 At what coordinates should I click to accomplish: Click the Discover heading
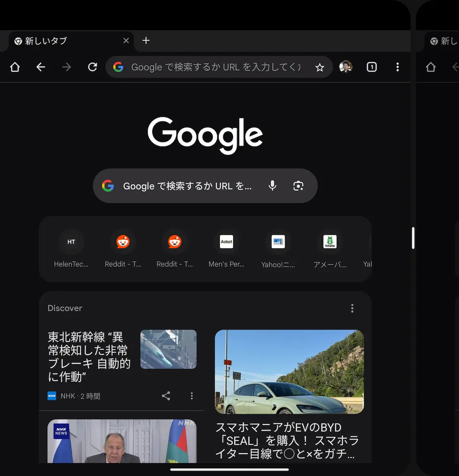point(65,308)
